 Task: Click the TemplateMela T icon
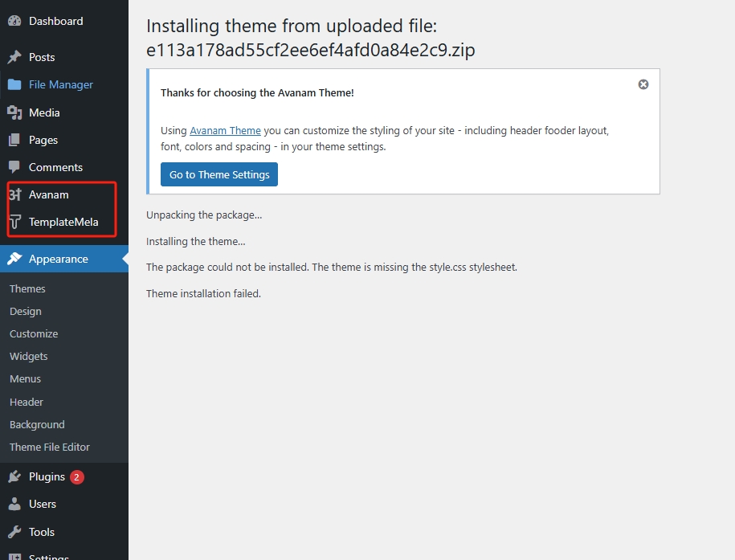click(x=14, y=222)
